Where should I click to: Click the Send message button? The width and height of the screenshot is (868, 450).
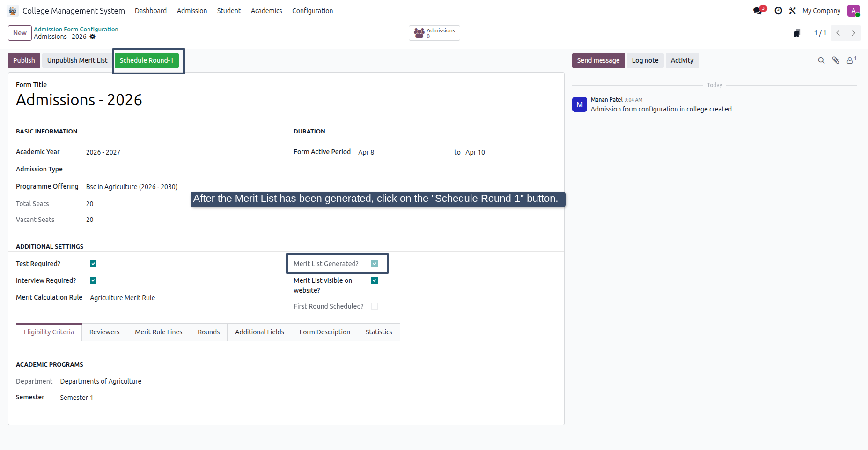598,60
